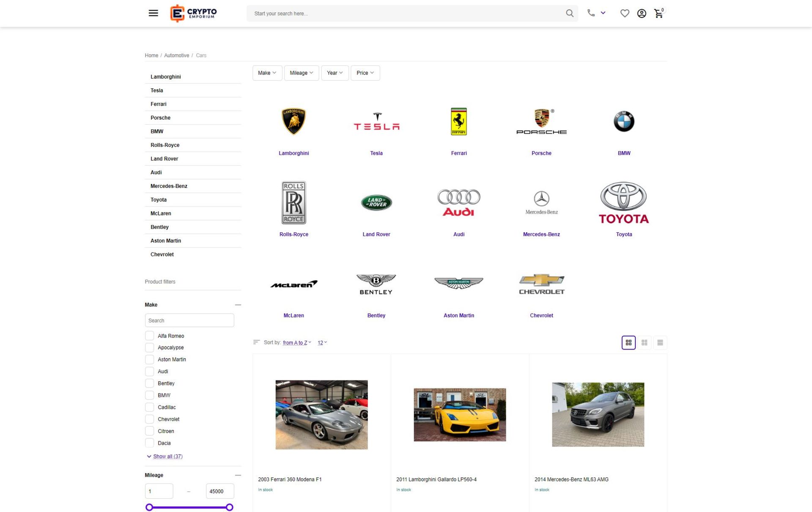Click the yellow Lamborghini Gallardo photo
812x512 pixels.
coord(460,415)
